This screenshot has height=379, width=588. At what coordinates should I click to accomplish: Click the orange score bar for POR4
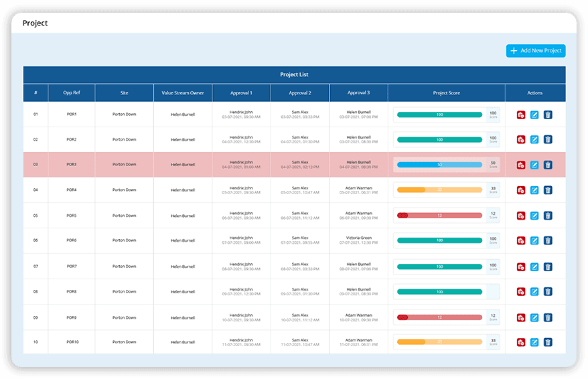click(x=439, y=190)
